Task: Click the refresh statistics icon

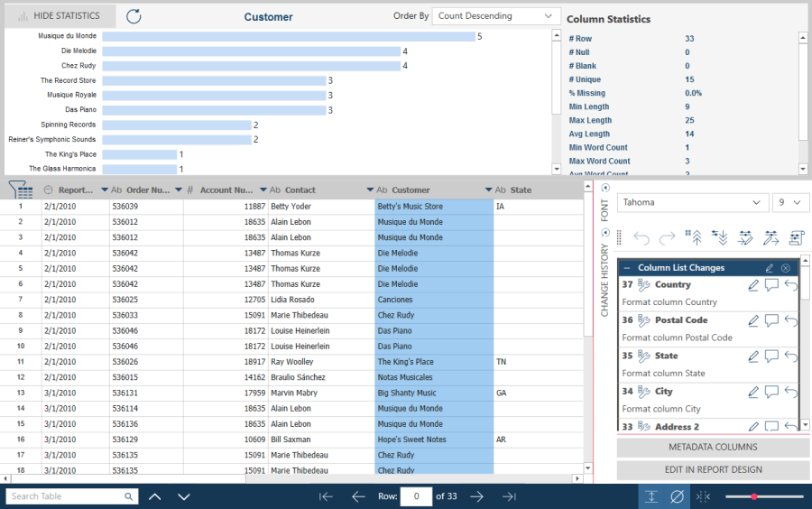Action: pos(134,16)
